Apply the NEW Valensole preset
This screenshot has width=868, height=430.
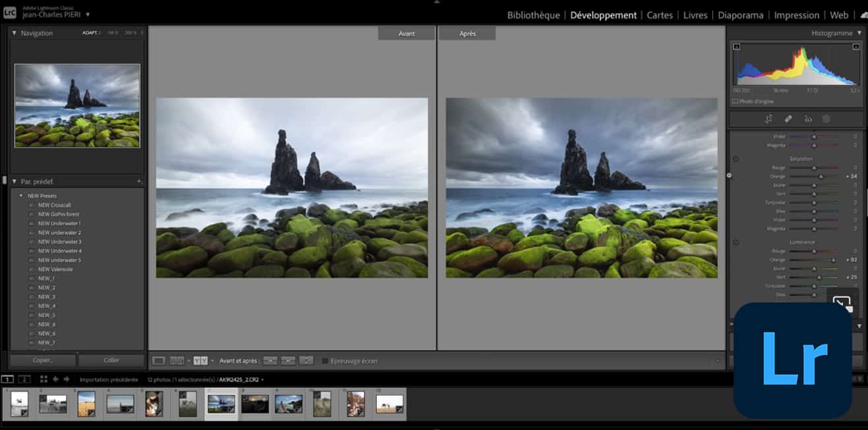54,269
